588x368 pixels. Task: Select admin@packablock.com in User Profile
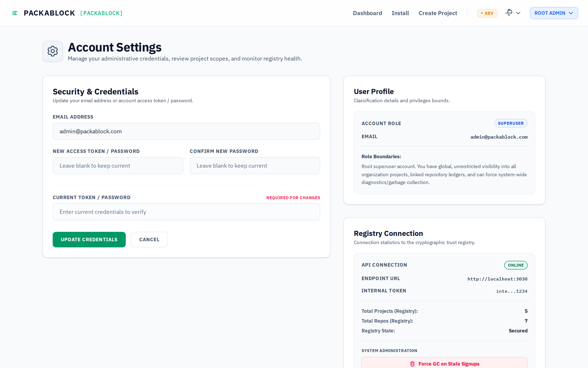click(x=499, y=137)
